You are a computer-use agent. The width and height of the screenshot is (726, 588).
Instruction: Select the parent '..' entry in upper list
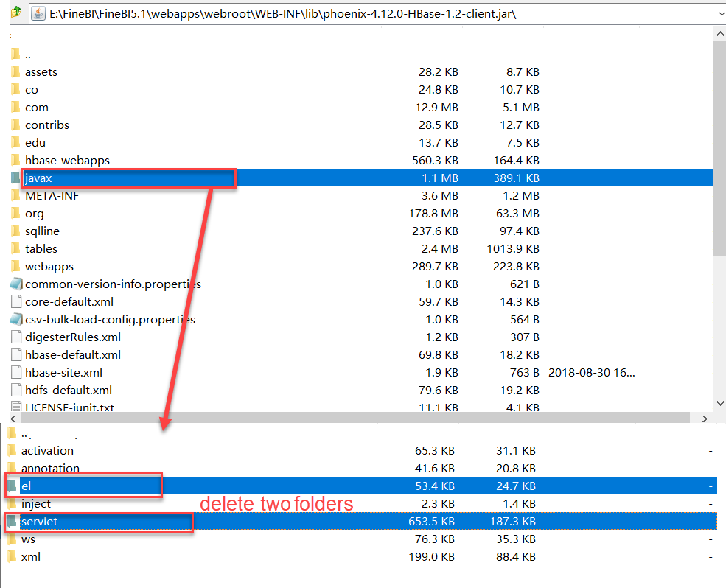(28, 55)
